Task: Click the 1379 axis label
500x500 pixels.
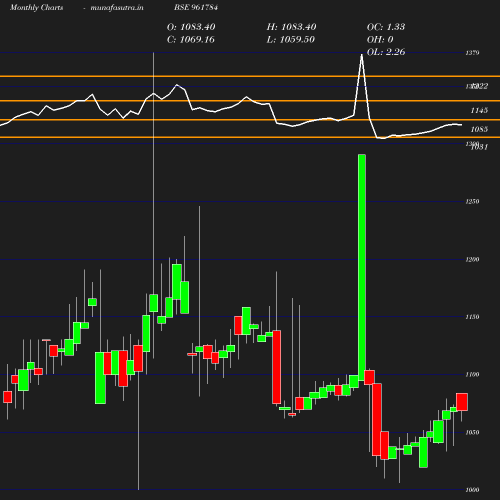Action: [472, 53]
